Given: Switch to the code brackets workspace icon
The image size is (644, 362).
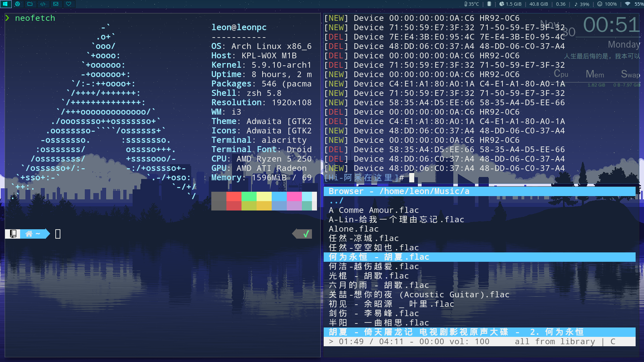Looking at the screenshot, I should (x=43, y=4).
